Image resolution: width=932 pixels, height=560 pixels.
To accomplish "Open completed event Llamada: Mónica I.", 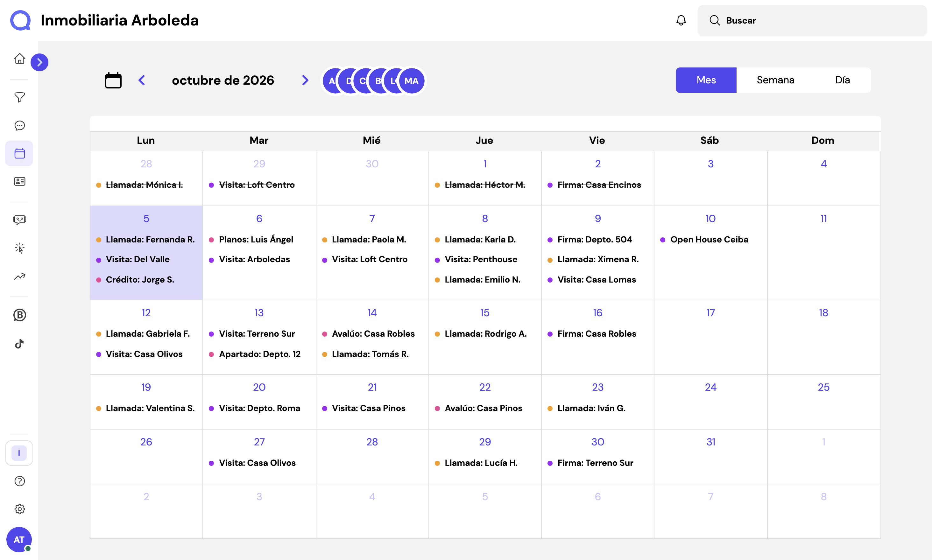I will tap(140, 185).
